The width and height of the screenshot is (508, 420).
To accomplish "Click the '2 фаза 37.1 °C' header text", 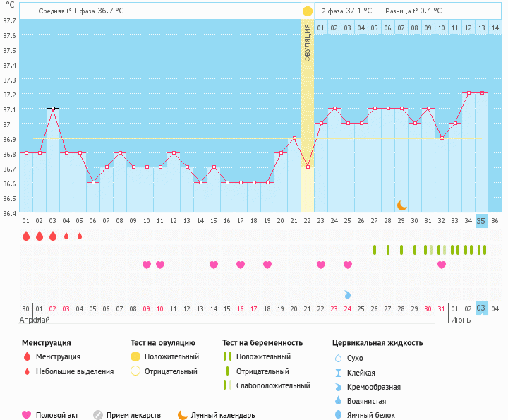I will 346,11.
